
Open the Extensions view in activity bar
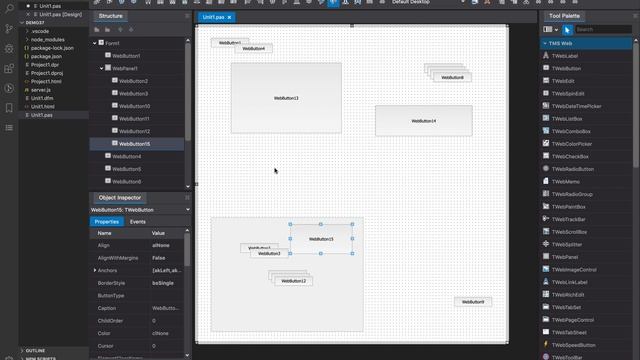(x=9, y=68)
